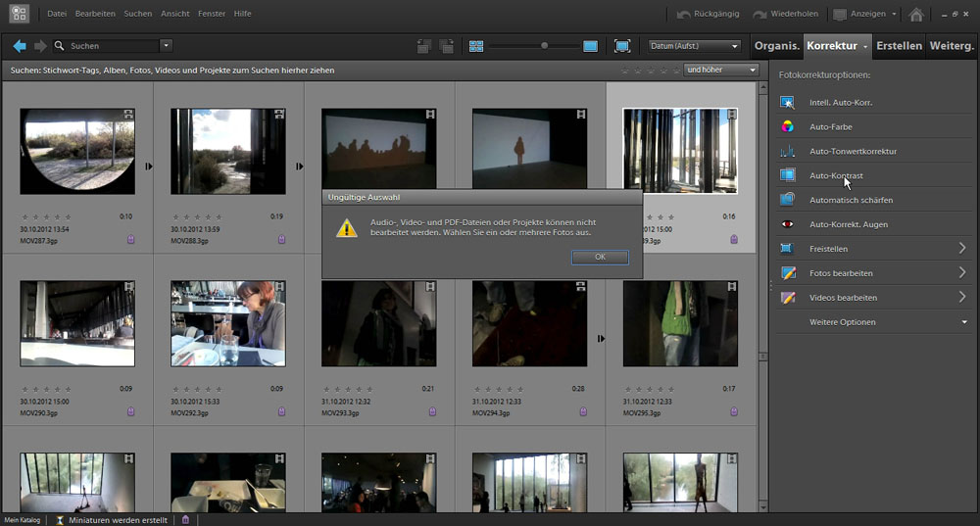
Task: Click the Wiederholen redo button
Action: 786,14
